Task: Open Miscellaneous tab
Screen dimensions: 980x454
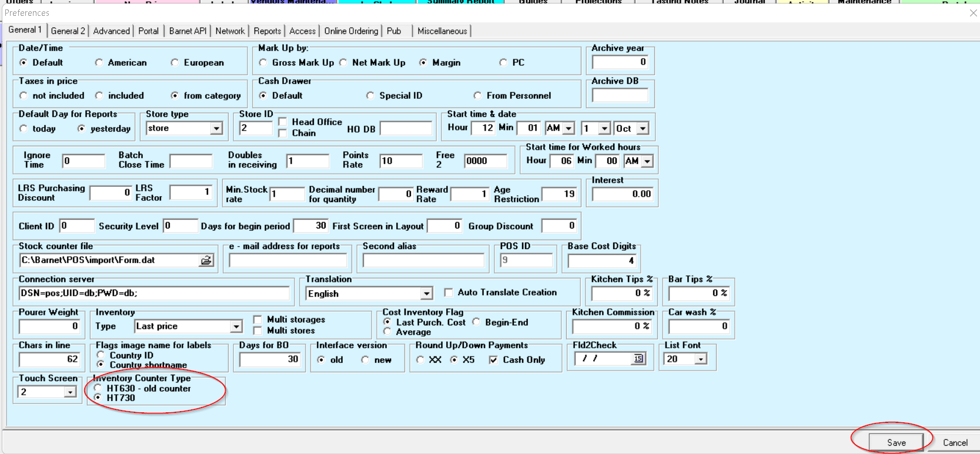Action: (x=442, y=31)
